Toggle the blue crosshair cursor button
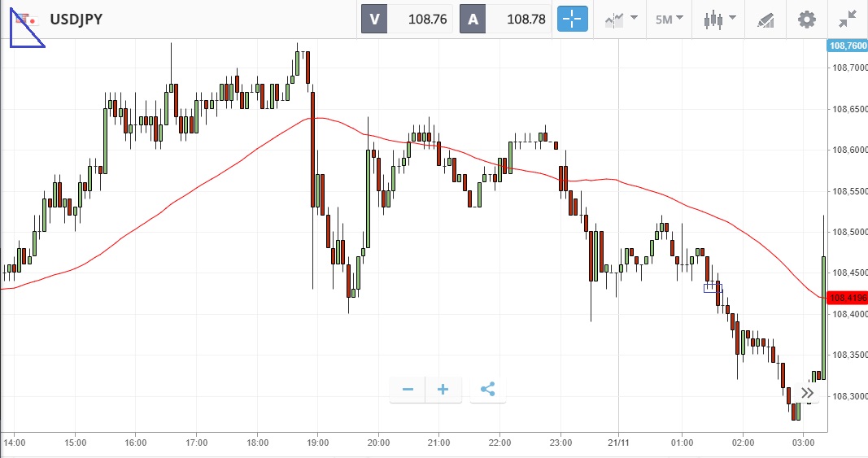The width and height of the screenshot is (868, 458). pyautogui.click(x=572, y=19)
